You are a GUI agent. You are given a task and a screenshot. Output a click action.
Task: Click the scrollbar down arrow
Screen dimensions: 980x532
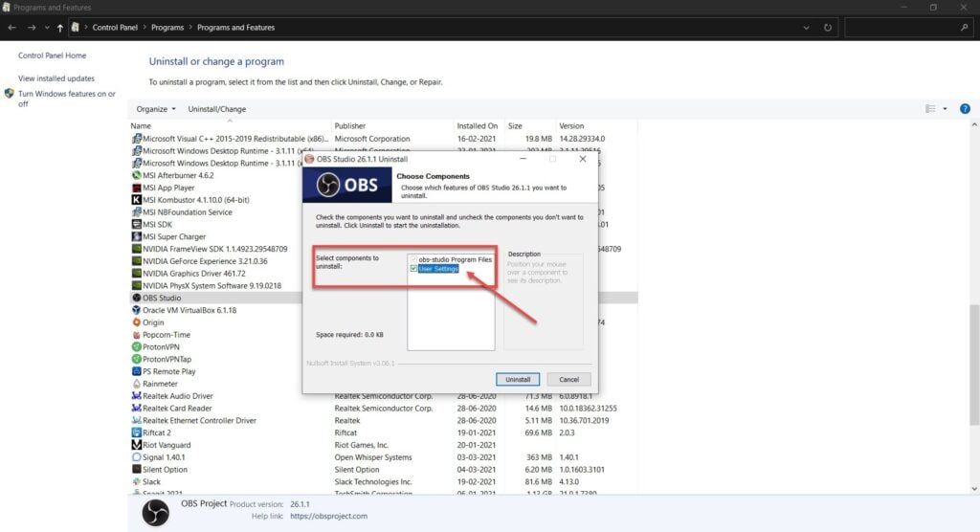[x=973, y=489]
